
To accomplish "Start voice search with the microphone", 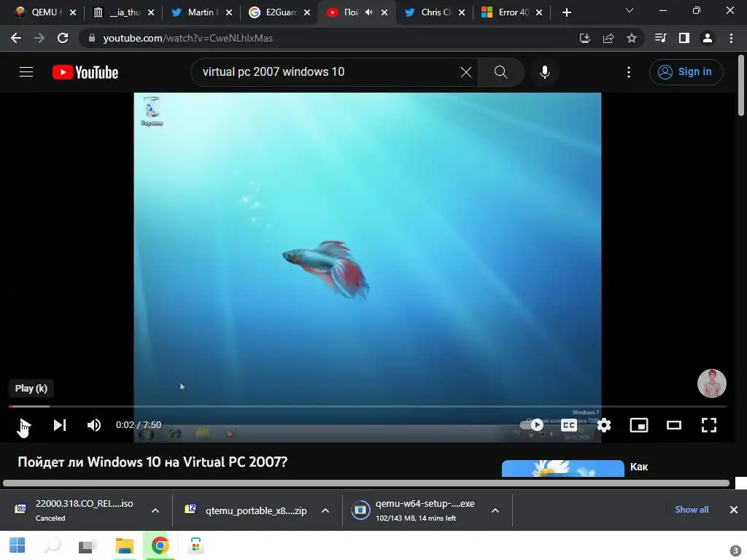I will click(544, 72).
